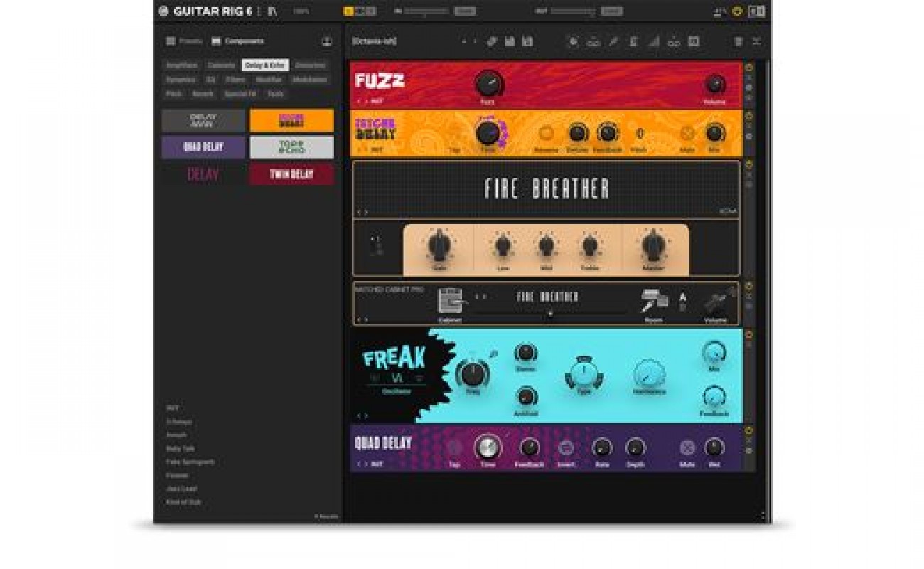
Task: Switch to the Presets tab
Action: (184, 41)
